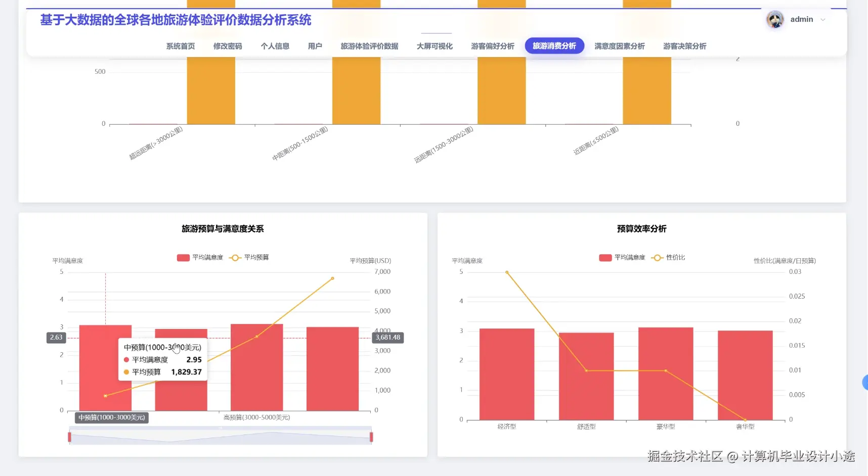
Task: Open 旅游体验评价数据 page
Action: [x=369, y=46]
